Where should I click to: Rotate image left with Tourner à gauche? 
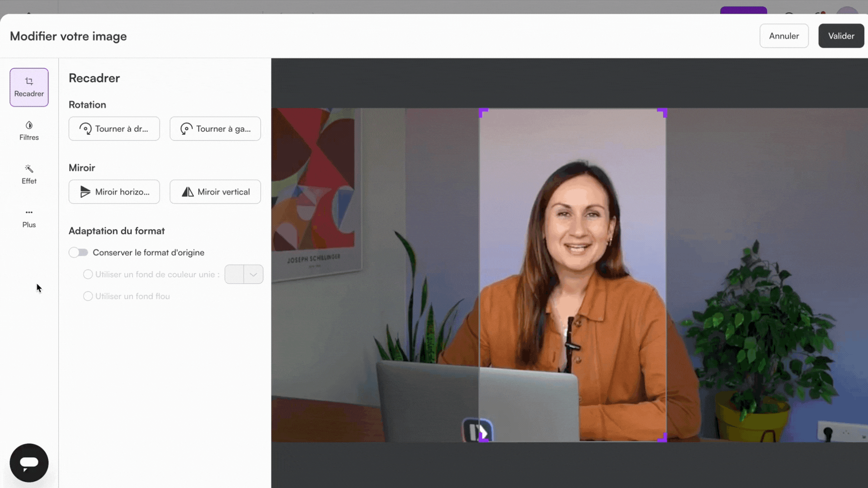pyautogui.click(x=215, y=129)
